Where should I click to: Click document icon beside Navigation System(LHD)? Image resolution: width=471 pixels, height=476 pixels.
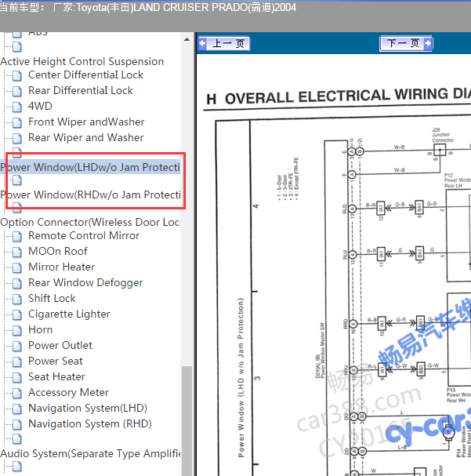coord(17,409)
